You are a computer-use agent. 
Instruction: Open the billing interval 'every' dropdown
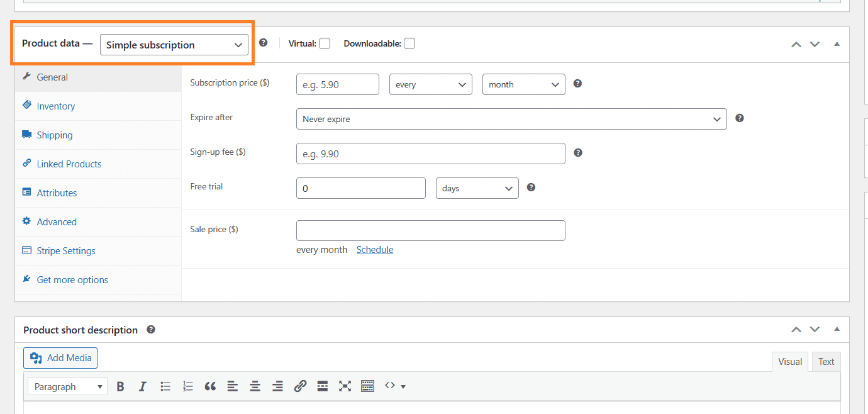(431, 84)
